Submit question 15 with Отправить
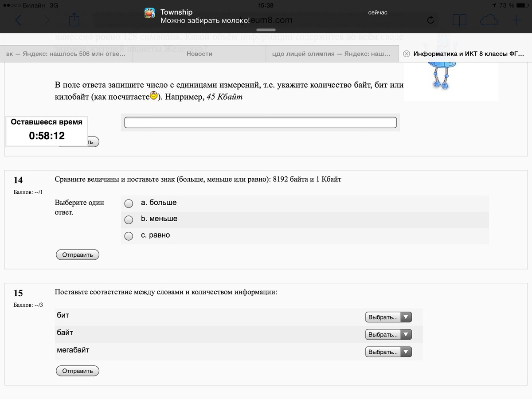Screen dimensions: 532x399 tap(78, 371)
